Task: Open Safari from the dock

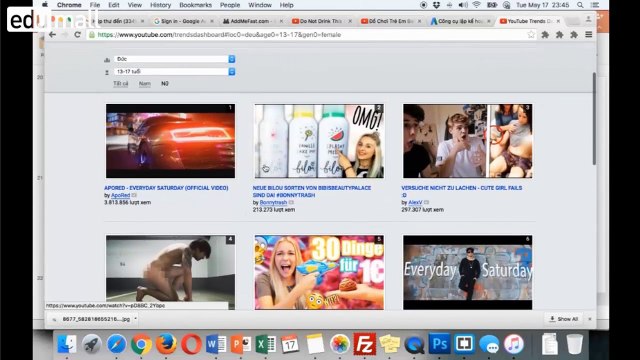Action: (116, 344)
